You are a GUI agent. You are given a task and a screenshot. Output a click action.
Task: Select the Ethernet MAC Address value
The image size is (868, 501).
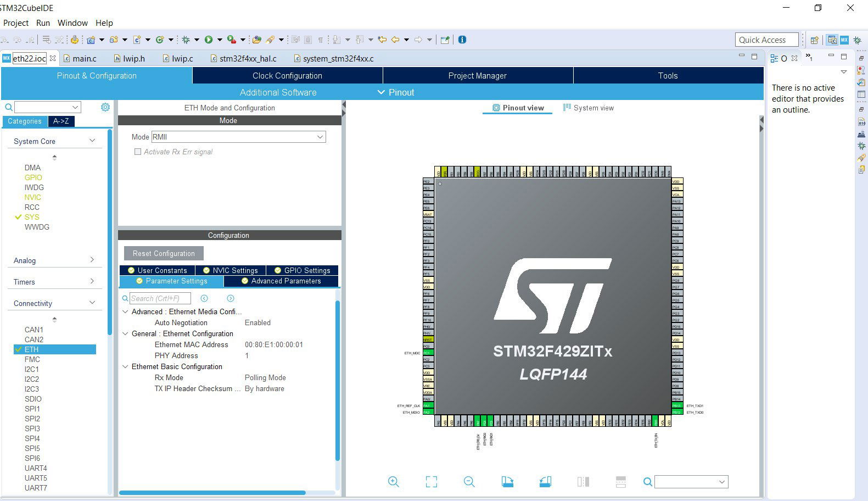click(274, 344)
